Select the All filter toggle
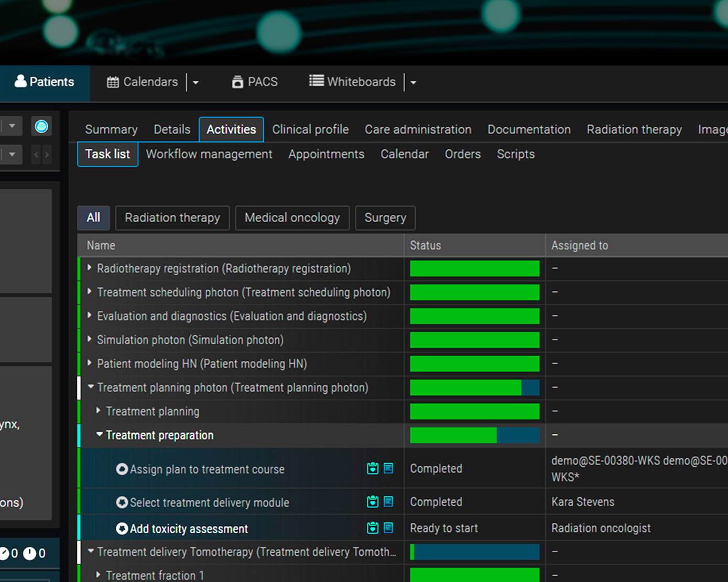The image size is (728, 582). [x=93, y=218]
